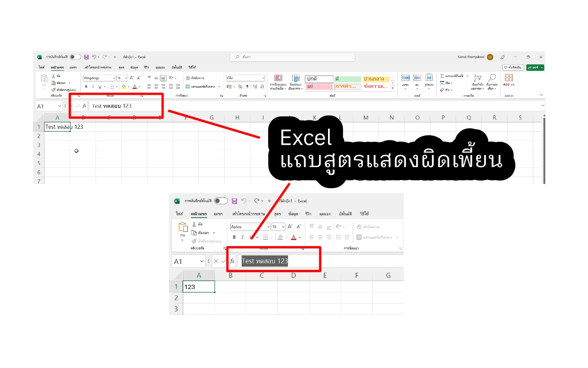Click green check confirm in lower formula bar
Viewport: 588px width, 368px height.
pyautogui.click(x=223, y=261)
